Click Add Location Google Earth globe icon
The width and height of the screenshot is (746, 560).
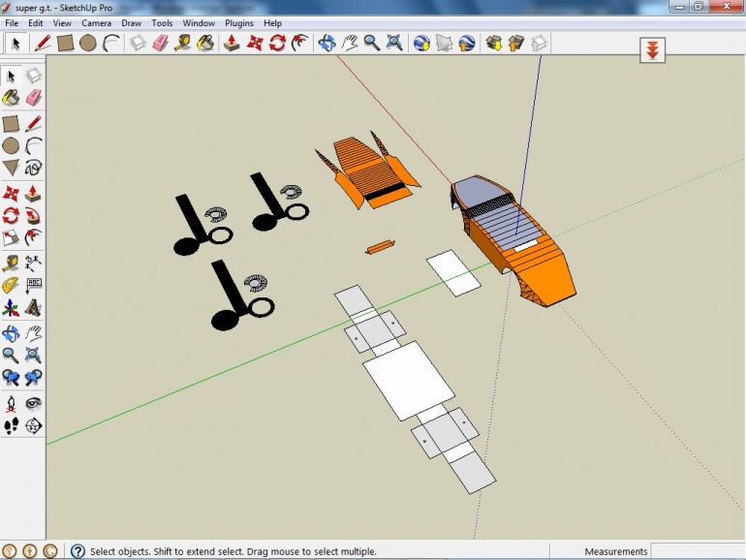pyautogui.click(x=421, y=44)
